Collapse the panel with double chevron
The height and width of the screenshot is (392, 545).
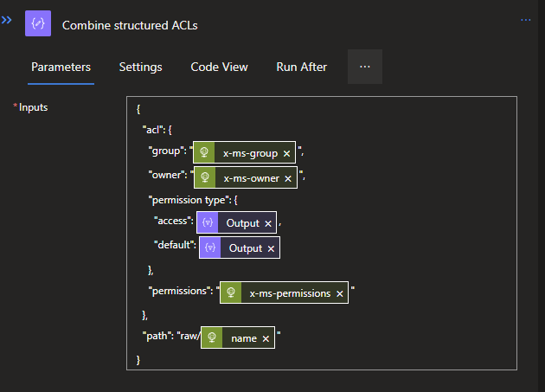(7, 19)
